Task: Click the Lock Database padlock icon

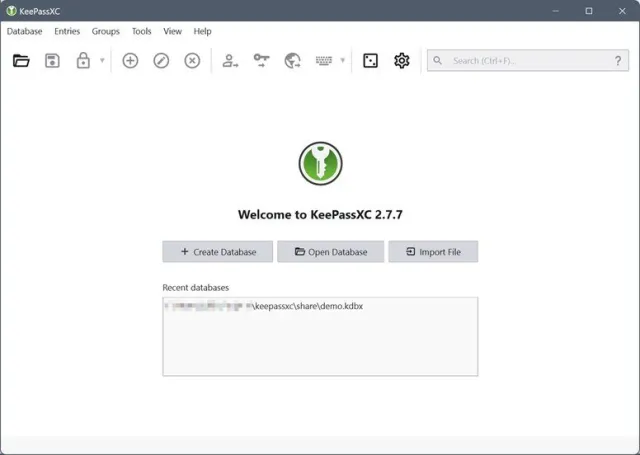Action: pyautogui.click(x=83, y=60)
